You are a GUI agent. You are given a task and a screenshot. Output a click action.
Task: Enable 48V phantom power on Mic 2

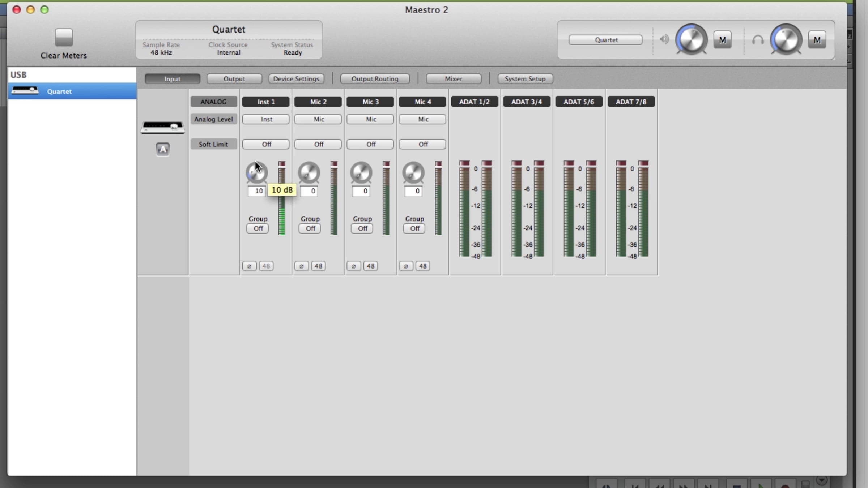pyautogui.click(x=318, y=266)
